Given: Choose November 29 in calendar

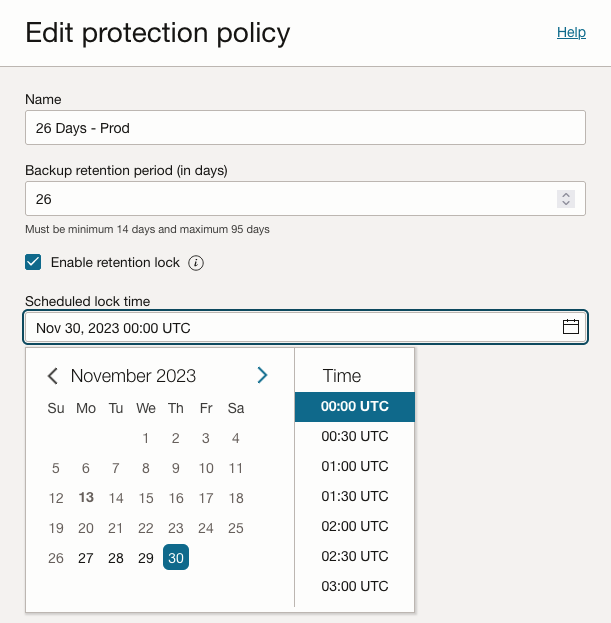Looking at the screenshot, I should pyautogui.click(x=146, y=558).
